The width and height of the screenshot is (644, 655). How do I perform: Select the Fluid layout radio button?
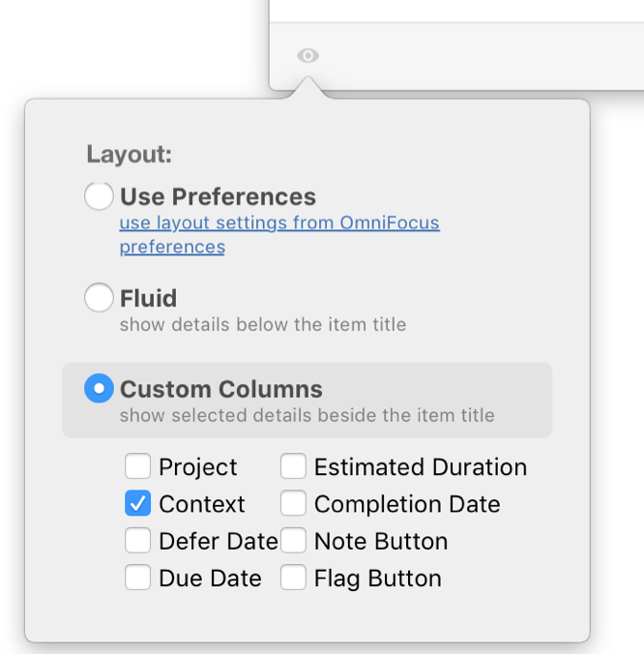[x=99, y=298]
